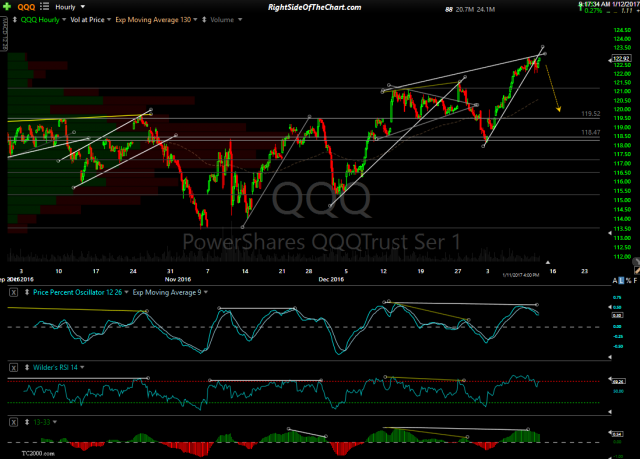The width and height of the screenshot is (640, 459).
Task: Click the Nov 2016 date label
Action: (178, 279)
